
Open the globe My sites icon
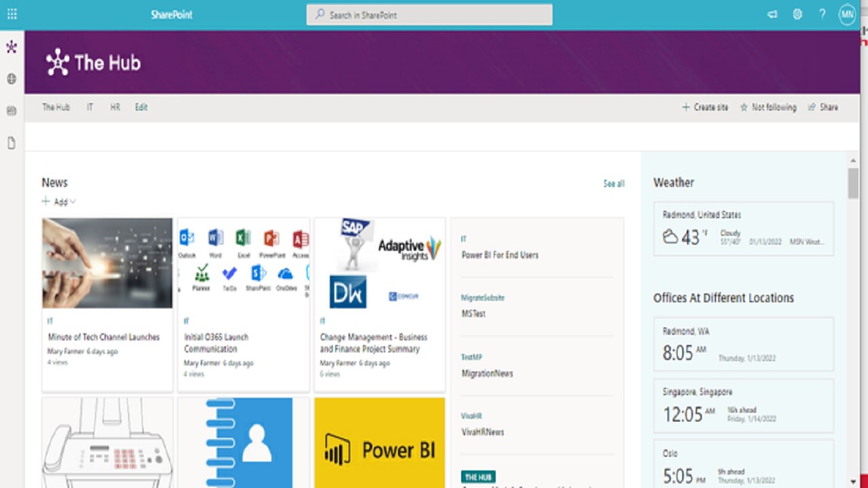pos(12,79)
